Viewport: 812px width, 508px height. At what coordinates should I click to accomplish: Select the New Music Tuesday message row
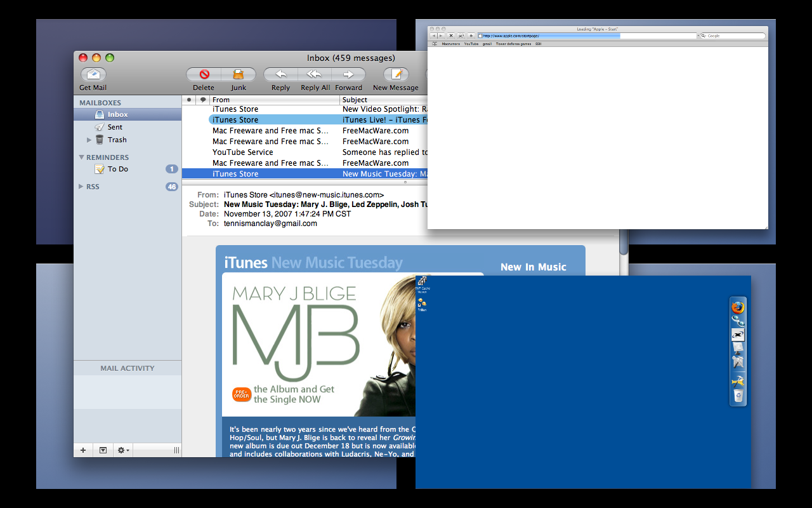(x=305, y=173)
